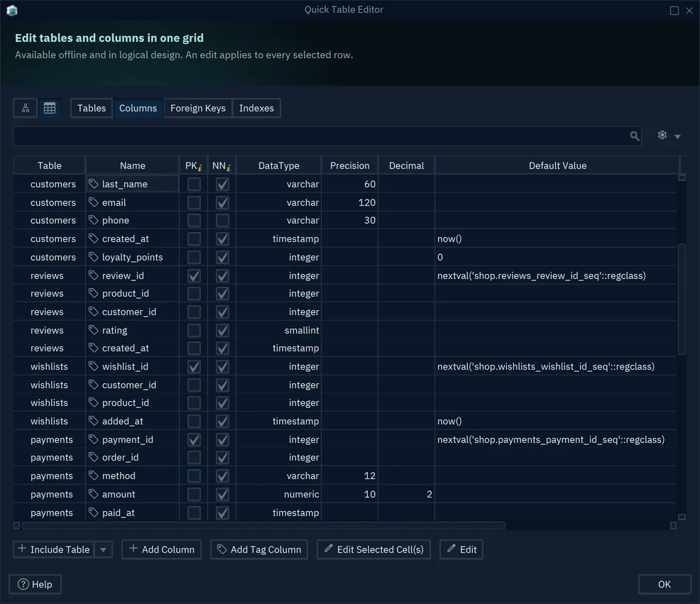The height and width of the screenshot is (604, 700).
Task: Click the tag icon beside wishlist_id
Action: click(93, 366)
